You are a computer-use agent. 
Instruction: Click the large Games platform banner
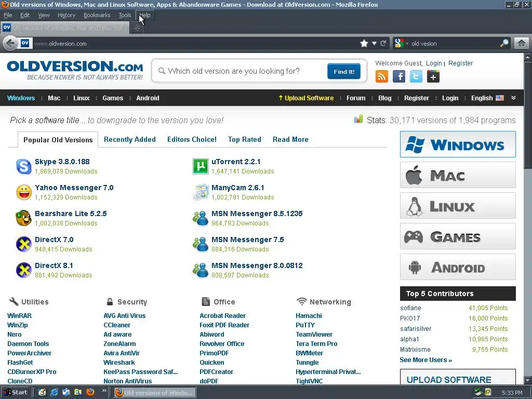click(458, 236)
